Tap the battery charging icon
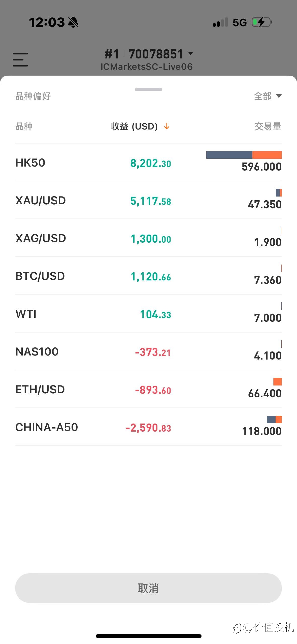Image resolution: width=297 pixels, height=644 pixels. (262, 22)
